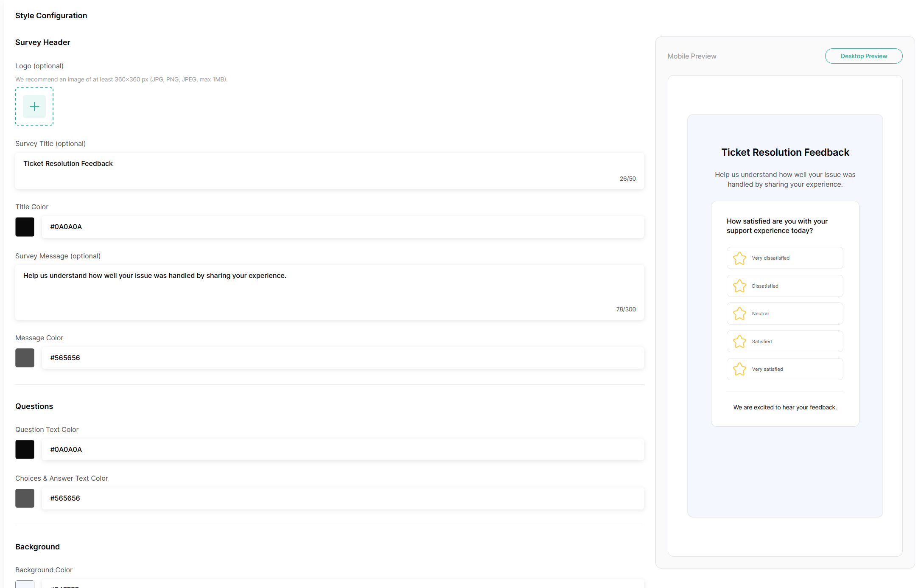Open Choices & Answer Text Color swatch
Image resolution: width=921 pixels, height=588 pixels.
(25, 498)
